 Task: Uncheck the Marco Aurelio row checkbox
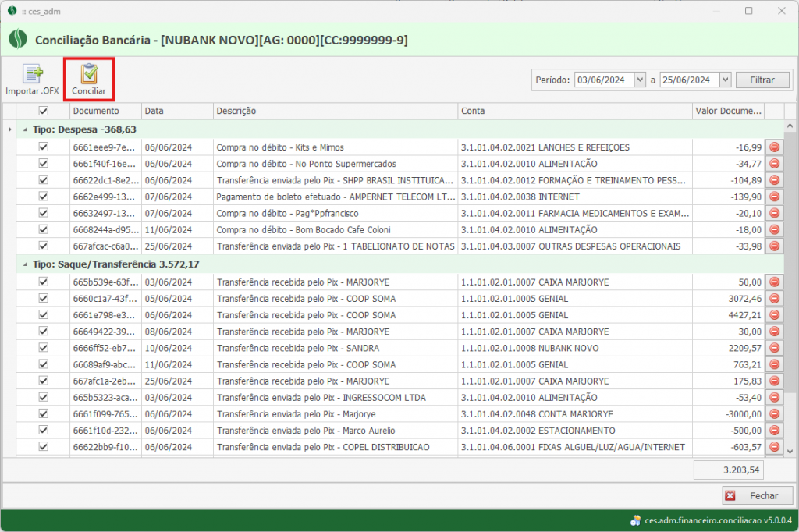[44, 430]
